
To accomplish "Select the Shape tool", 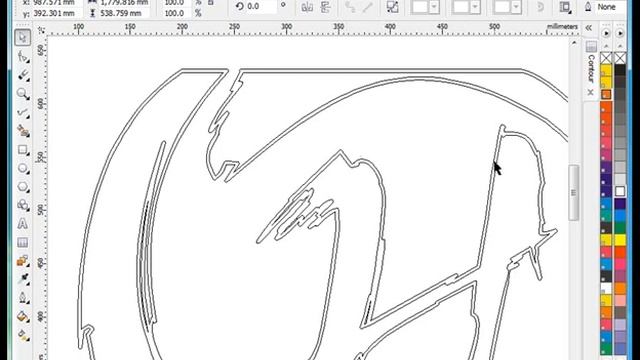I will coord(22,57).
